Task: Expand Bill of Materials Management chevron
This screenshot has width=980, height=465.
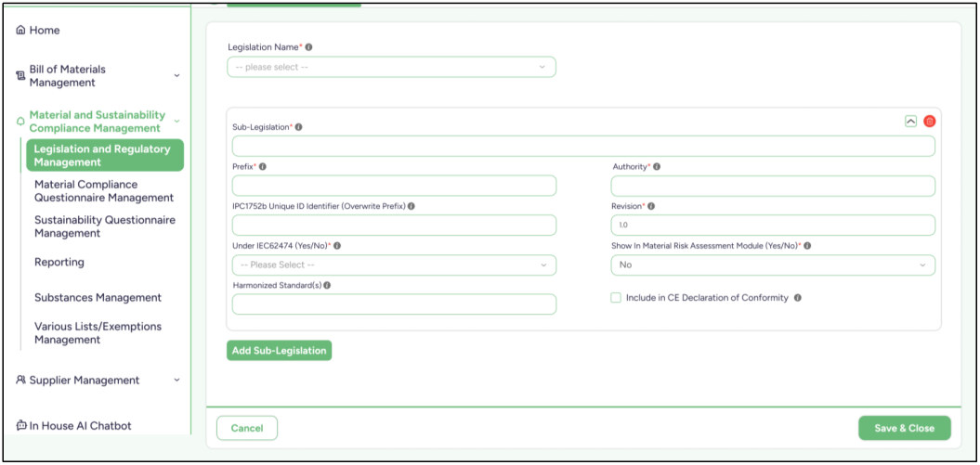Action: tap(176, 75)
